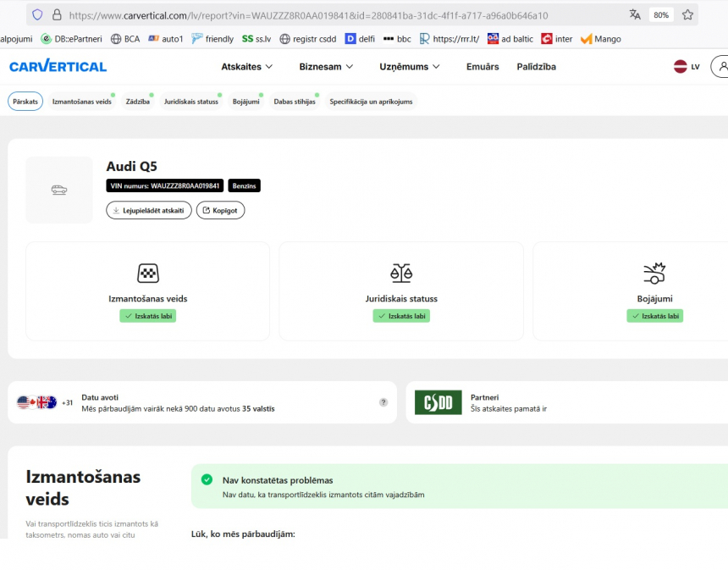Select the Pārskats tab
Image resolution: width=728 pixels, height=570 pixels.
pos(25,102)
